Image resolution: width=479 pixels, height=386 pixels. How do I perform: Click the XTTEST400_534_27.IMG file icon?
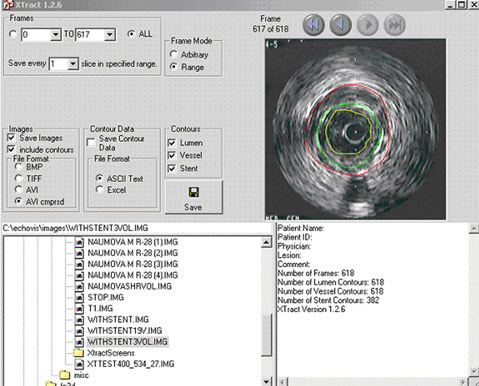pyautogui.click(x=79, y=364)
